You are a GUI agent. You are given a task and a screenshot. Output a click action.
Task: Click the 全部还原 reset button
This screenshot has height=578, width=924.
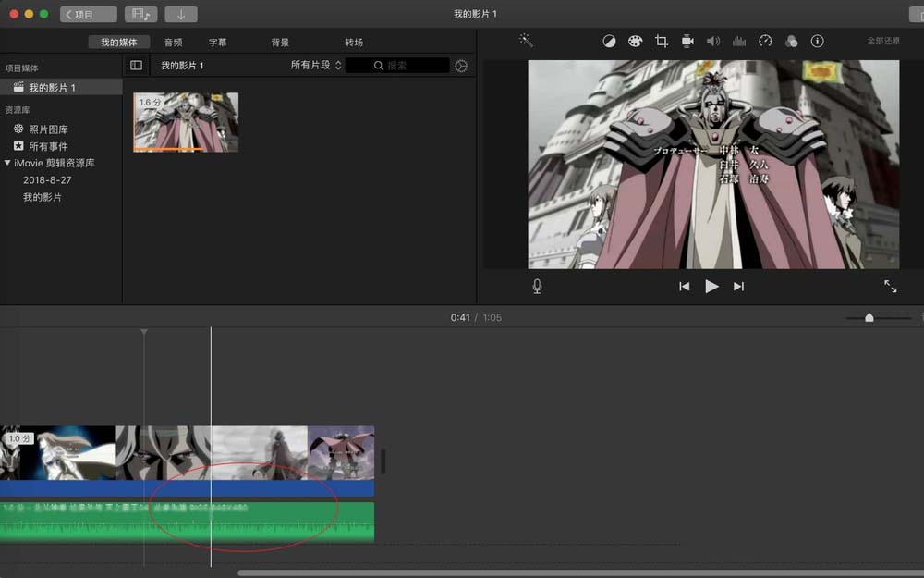883,41
